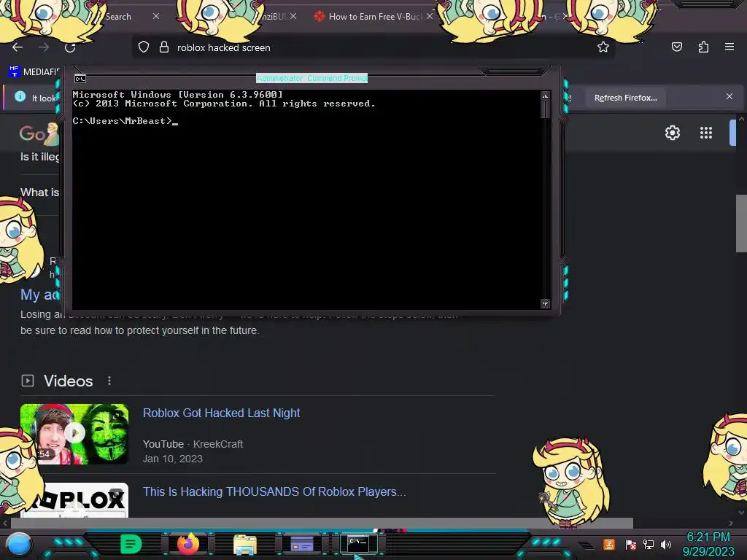Screen dimensions: 747x560
Task: Bookmark this page with the star
Action: coord(603,47)
